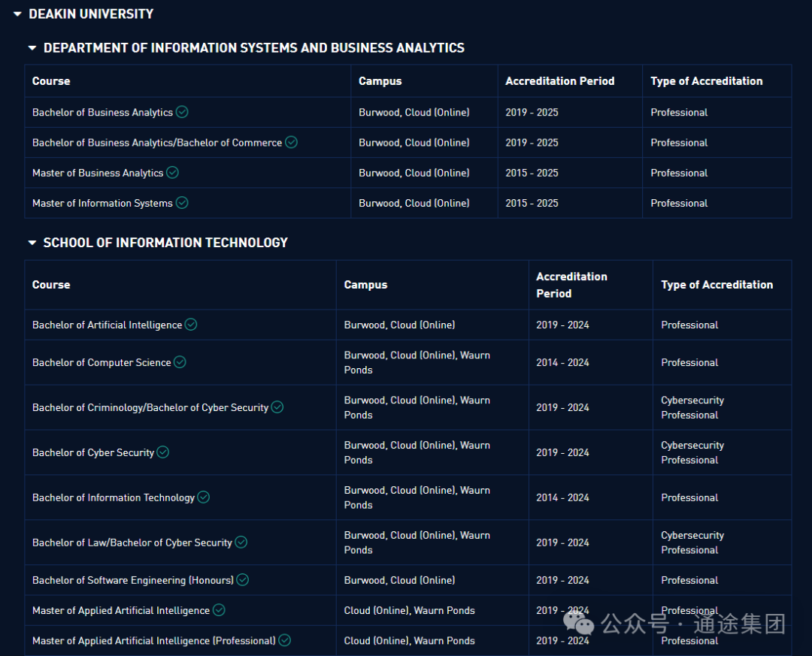Click the Professional type for Bachelor of Artificial Intelligence
The height and width of the screenshot is (656, 812).
tap(689, 325)
